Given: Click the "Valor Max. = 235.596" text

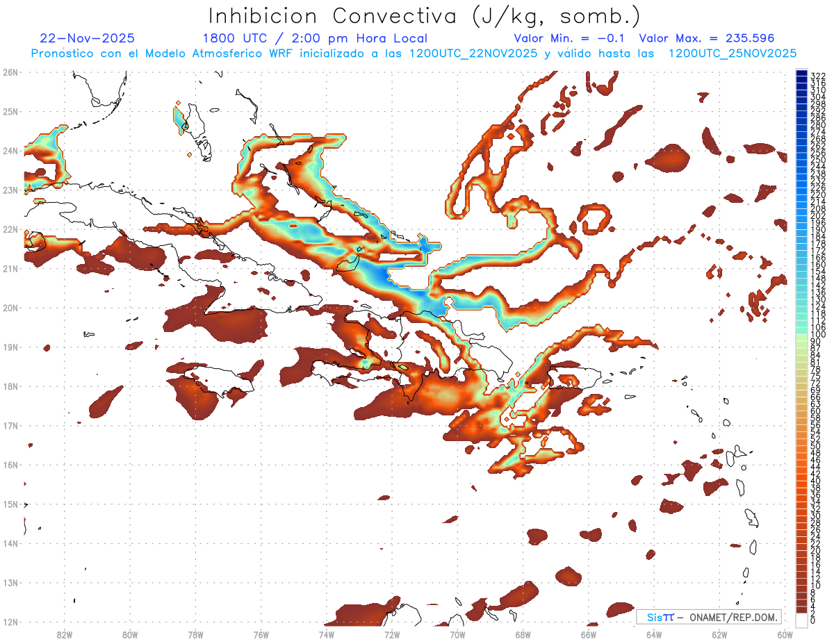Looking at the screenshot, I should (706, 38).
